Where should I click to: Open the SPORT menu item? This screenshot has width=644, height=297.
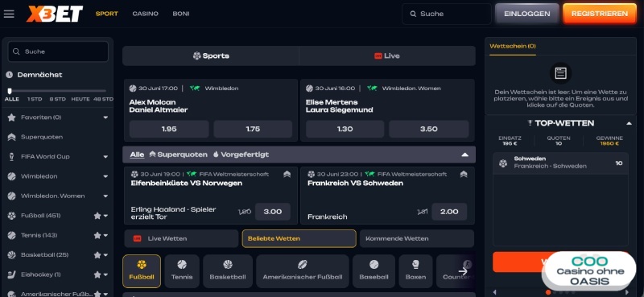click(x=107, y=14)
